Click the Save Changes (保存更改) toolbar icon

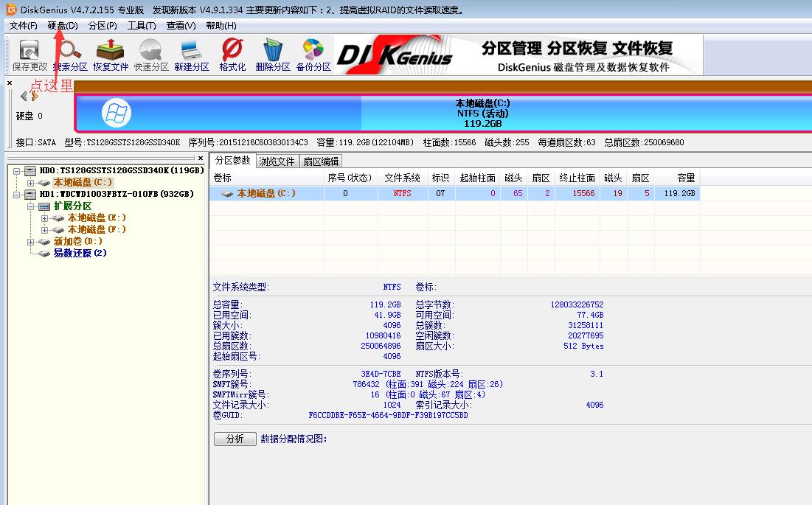29,54
